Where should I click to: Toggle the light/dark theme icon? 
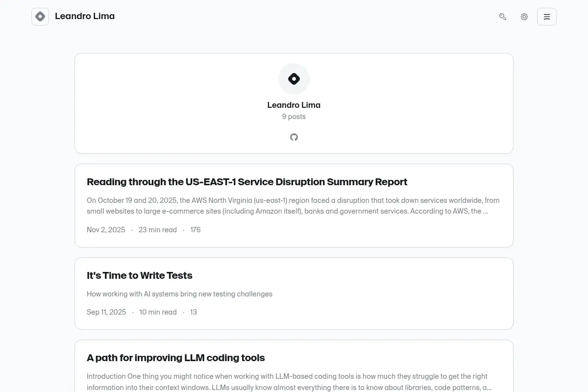(524, 17)
